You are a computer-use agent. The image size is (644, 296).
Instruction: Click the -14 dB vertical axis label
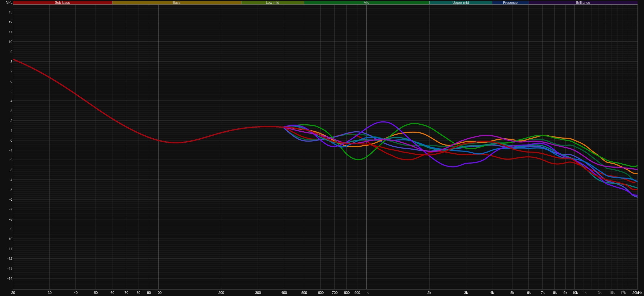[10, 279]
